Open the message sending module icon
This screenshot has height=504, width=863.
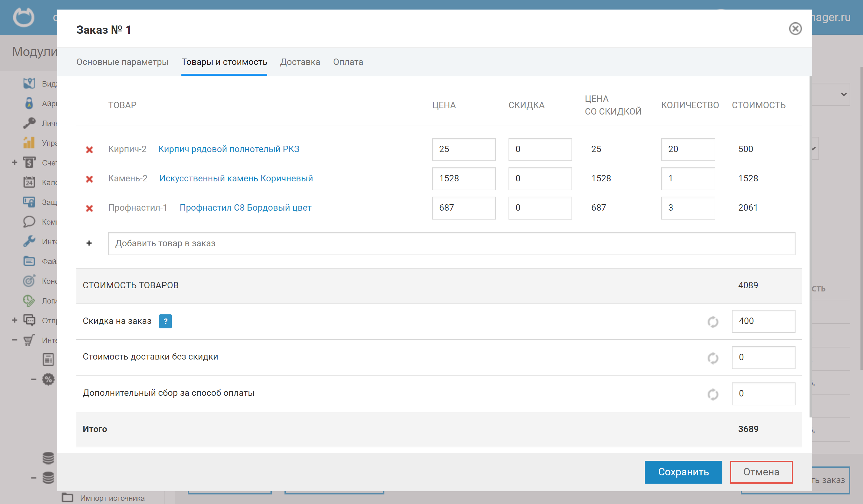point(29,320)
